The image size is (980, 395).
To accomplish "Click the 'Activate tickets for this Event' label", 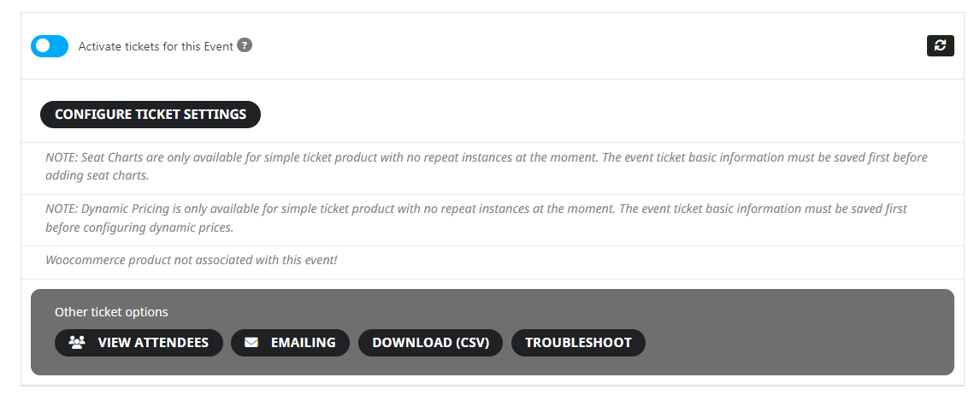I will pyautogui.click(x=156, y=46).
